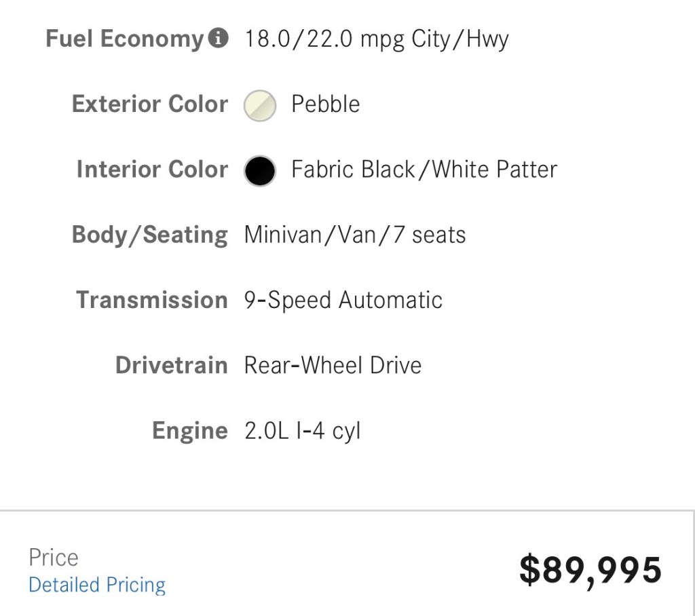Click the Interior Color label
Viewport: 695px width, 616px height.
[152, 170]
